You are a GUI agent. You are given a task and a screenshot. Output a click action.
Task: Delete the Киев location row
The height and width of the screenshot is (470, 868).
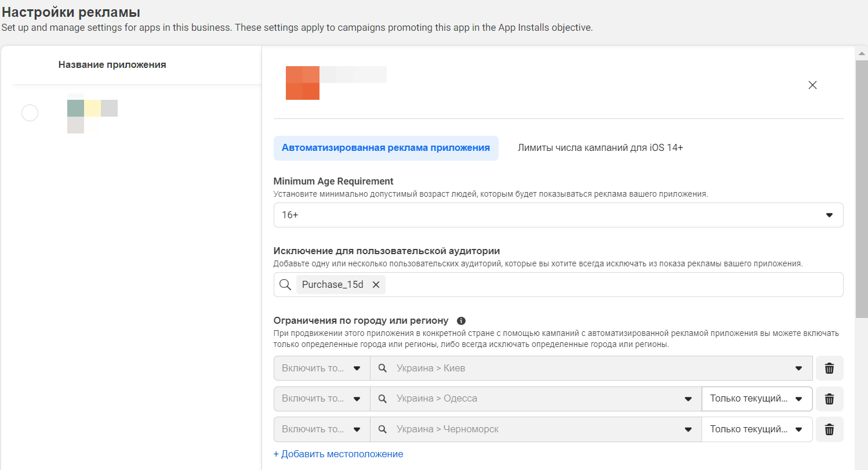829,368
